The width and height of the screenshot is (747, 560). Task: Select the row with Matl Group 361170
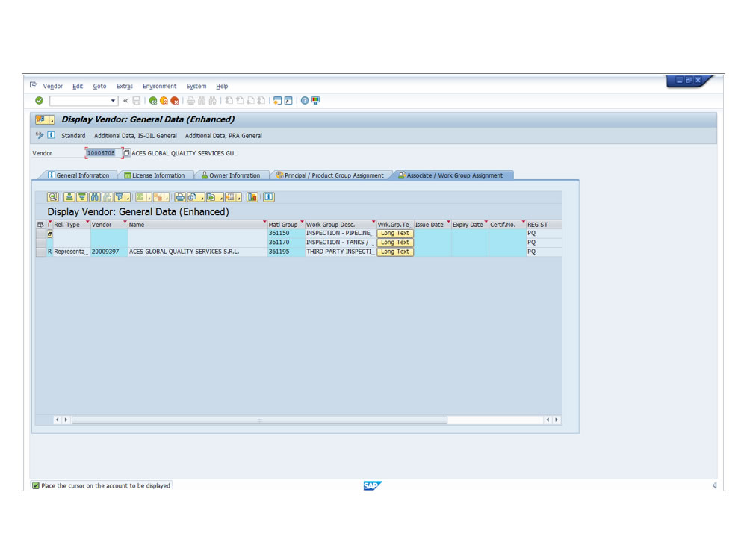[x=40, y=243]
